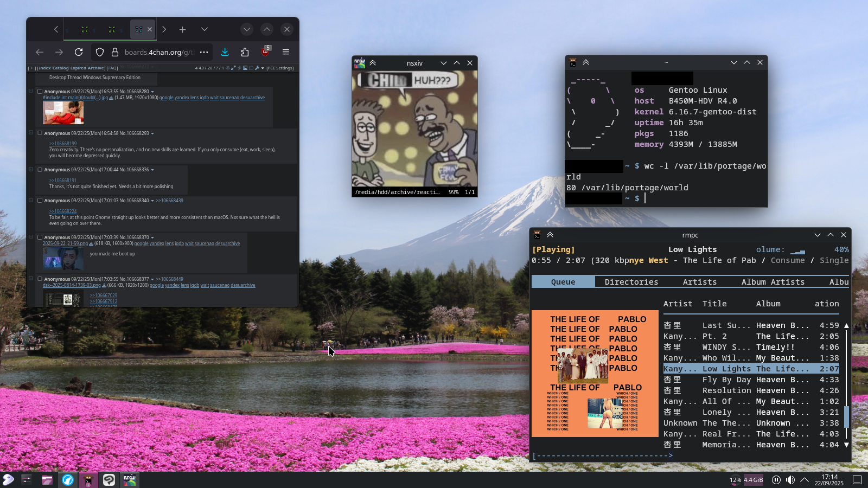Open the file manager from taskbar

pos(47,479)
